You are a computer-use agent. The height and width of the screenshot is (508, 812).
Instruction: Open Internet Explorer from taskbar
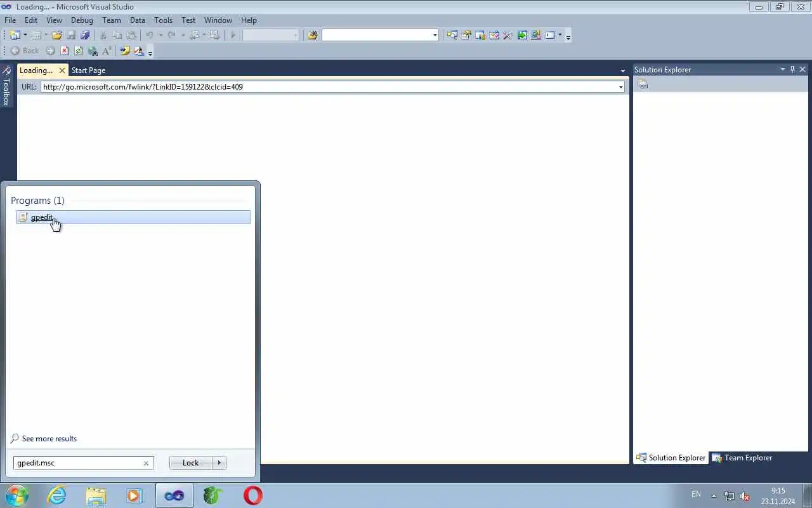tap(57, 495)
